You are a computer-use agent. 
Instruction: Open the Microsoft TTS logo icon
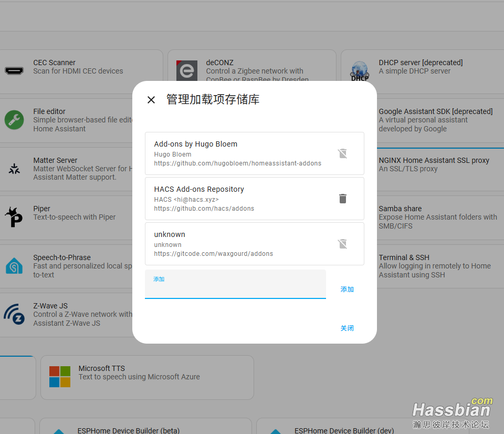point(60,376)
